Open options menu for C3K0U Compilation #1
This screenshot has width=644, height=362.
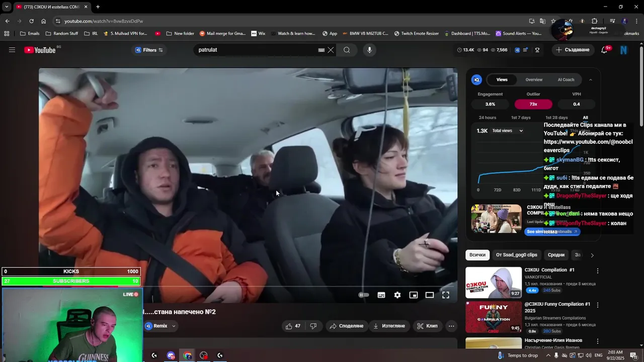[x=598, y=270]
